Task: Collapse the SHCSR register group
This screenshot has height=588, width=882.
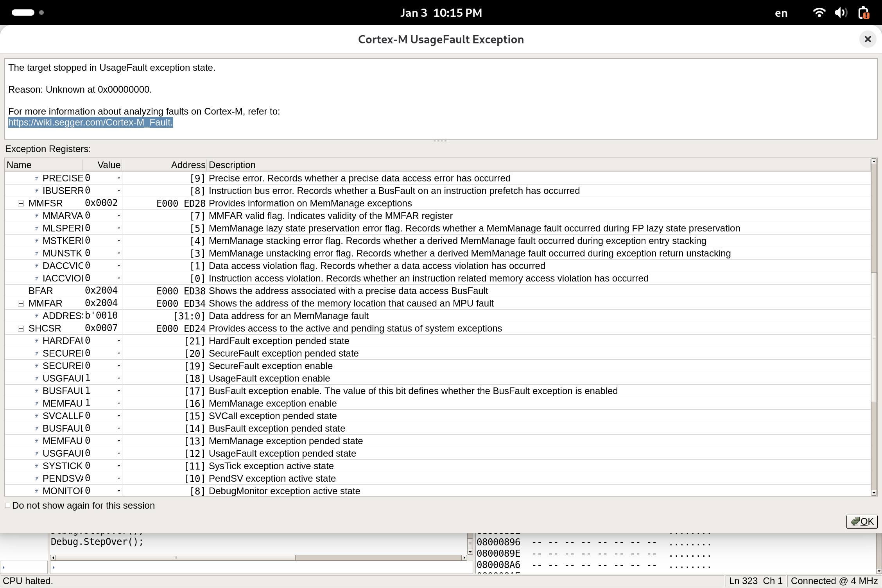Action: click(21, 328)
